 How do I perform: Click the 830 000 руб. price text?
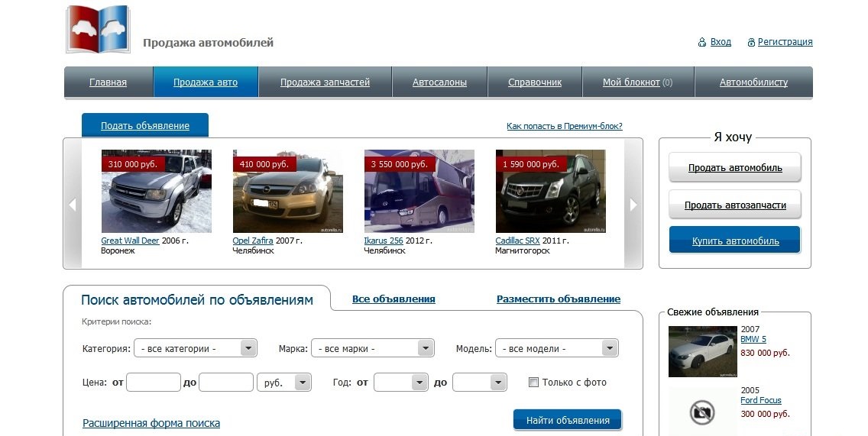(765, 353)
